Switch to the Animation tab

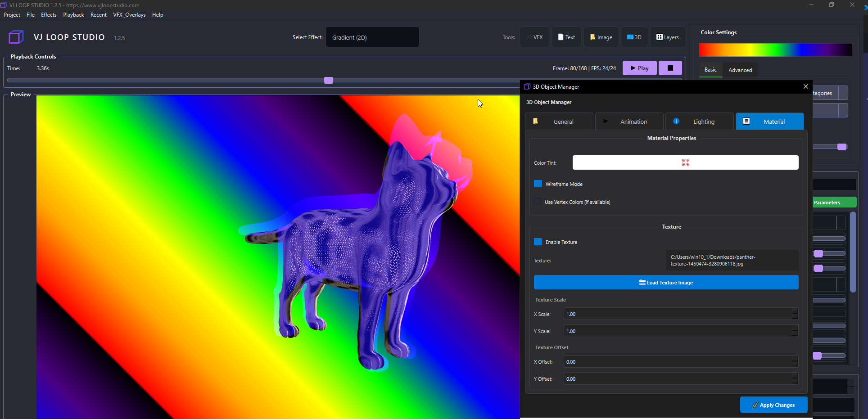[629, 122]
